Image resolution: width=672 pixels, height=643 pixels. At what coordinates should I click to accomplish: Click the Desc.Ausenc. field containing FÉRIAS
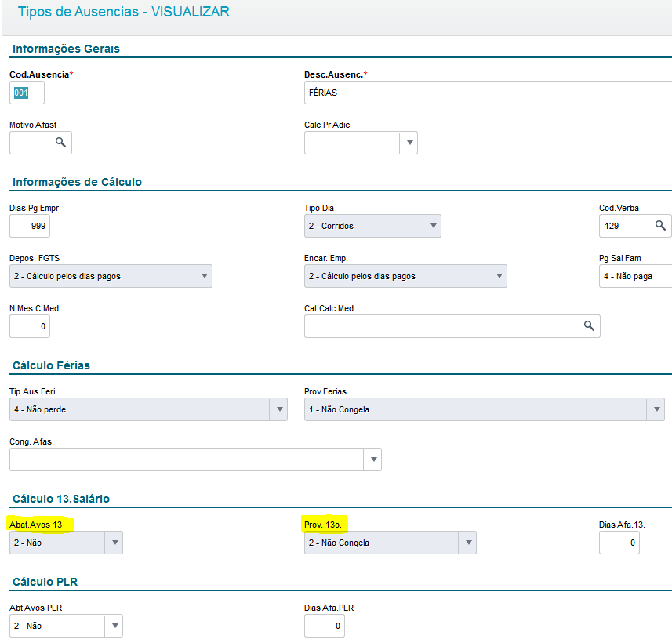click(x=488, y=93)
